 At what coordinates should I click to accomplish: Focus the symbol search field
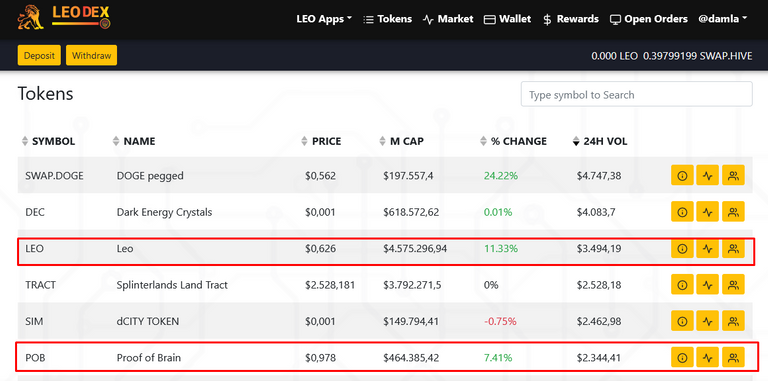click(636, 94)
